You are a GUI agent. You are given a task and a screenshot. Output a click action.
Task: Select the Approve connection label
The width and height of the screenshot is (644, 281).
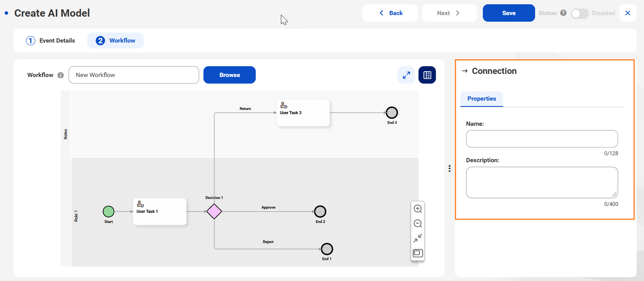(269, 207)
